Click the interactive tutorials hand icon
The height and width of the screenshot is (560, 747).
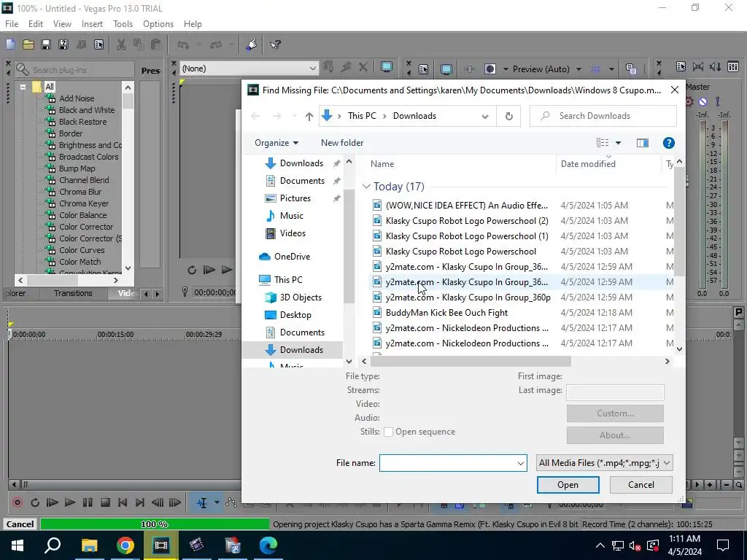[252, 44]
